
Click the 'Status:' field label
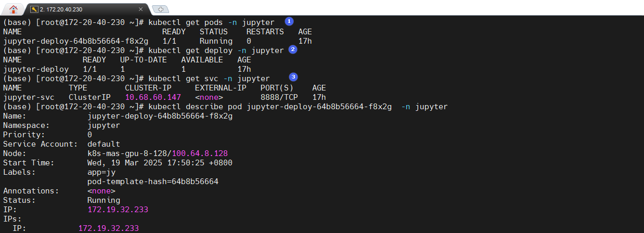pos(19,200)
